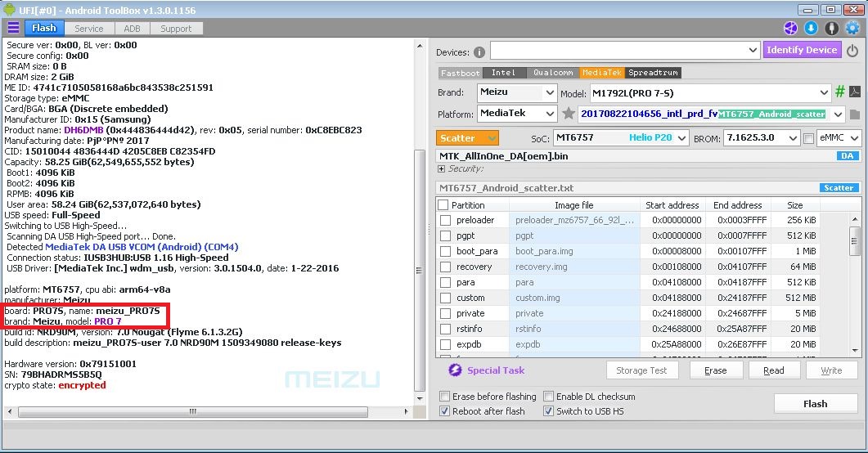Expand the Security section
The width and height of the screenshot is (868, 453).
point(441,168)
